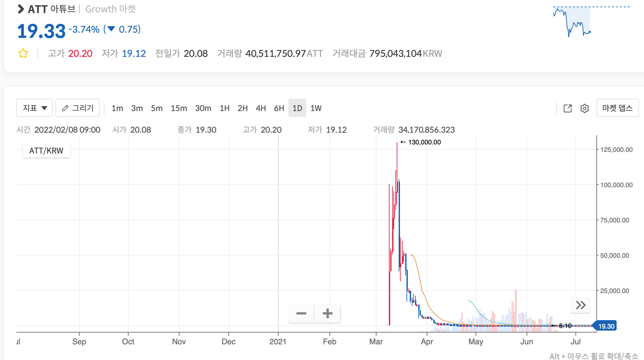Select the 1D timeframe
The width and height of the screenshot is (644, 360).
297,108
